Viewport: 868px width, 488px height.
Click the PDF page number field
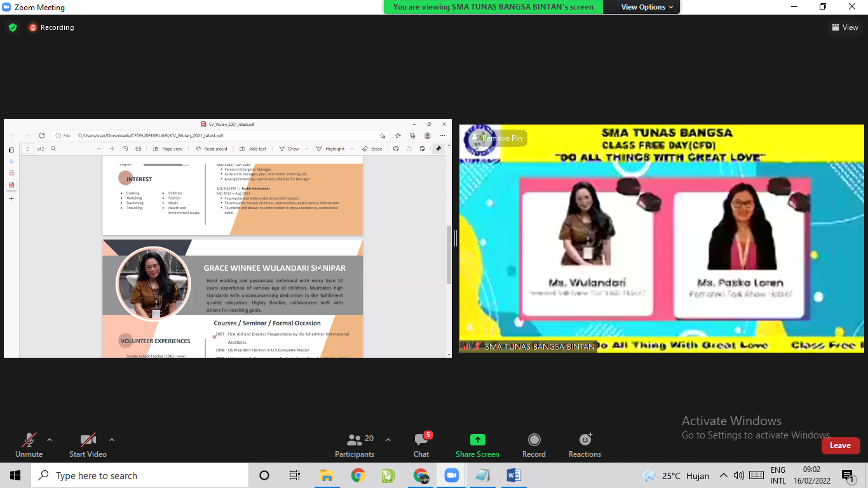click(27, 149)
